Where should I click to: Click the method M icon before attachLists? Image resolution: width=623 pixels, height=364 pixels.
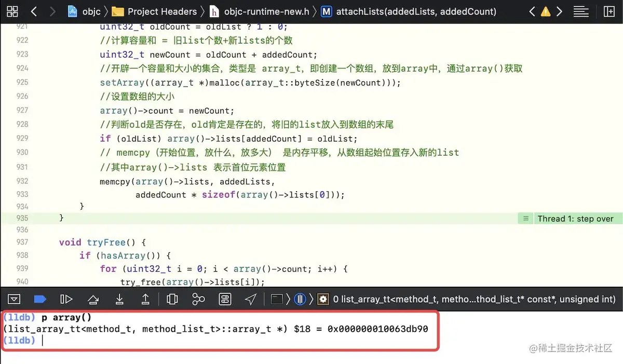(327, 11)
